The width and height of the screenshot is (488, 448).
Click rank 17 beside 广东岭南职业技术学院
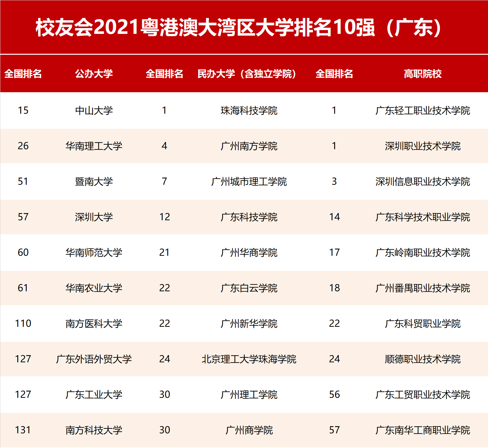(334, 253)
